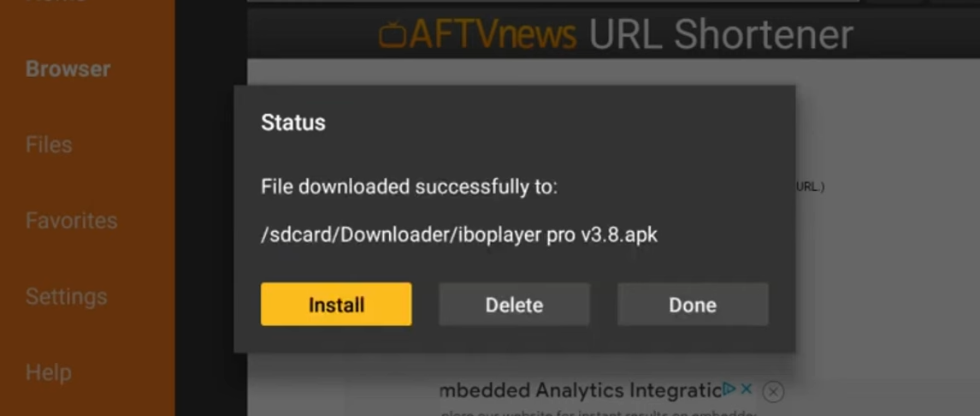
Task: Click the browser address bar at the top
Action: tap(553, 1)
